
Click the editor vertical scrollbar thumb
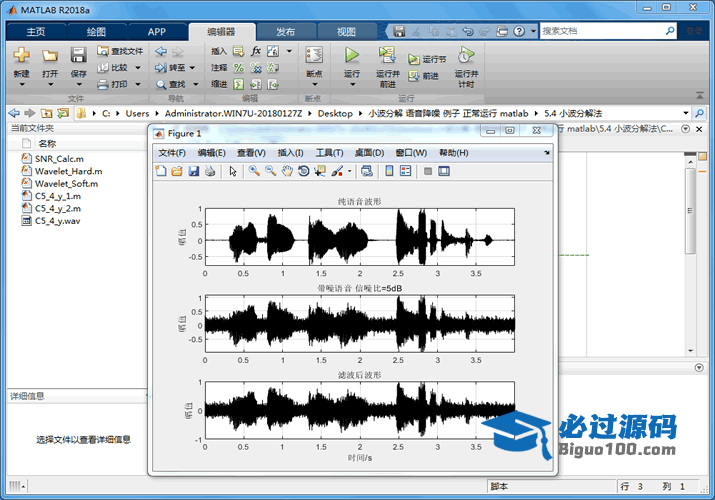[x=691, y=211]
